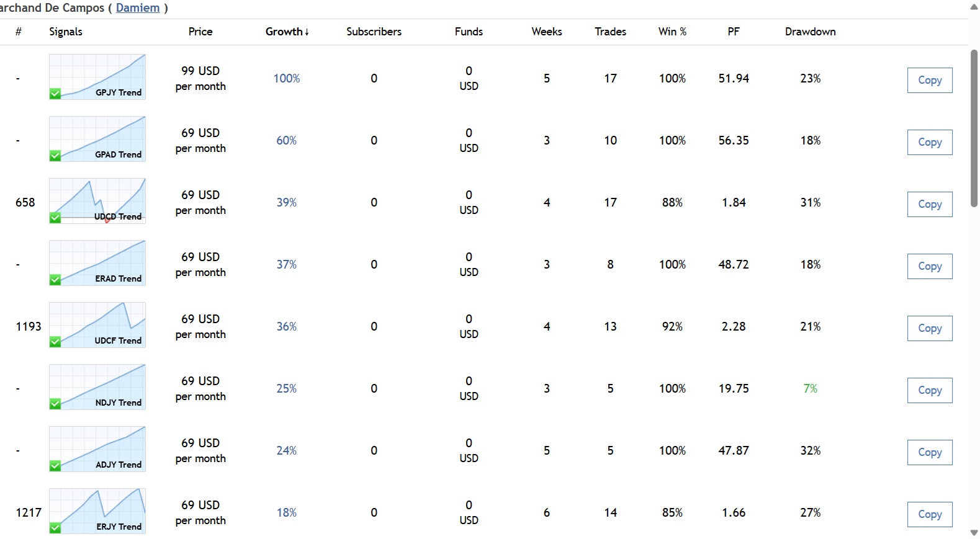
Task: Open the Damiem profile link
Action: coord(138,8)
